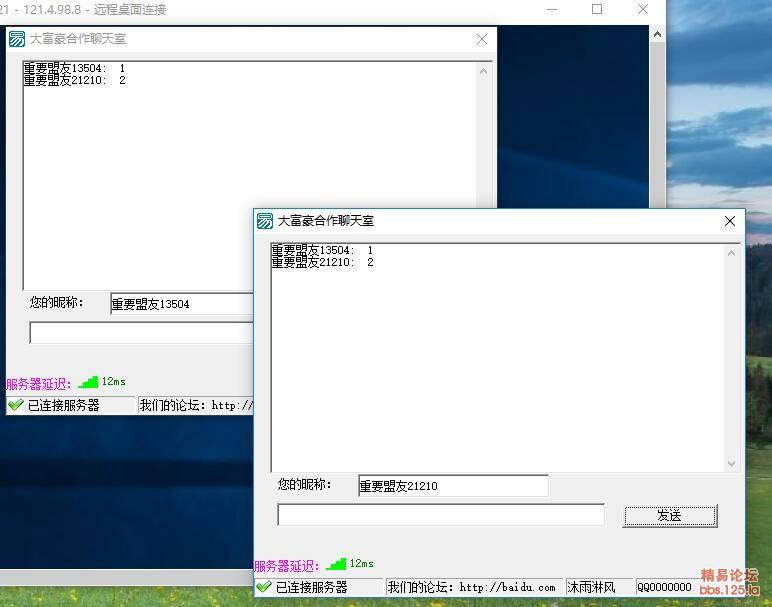Click QQ00000000 status bar entry

664,587
